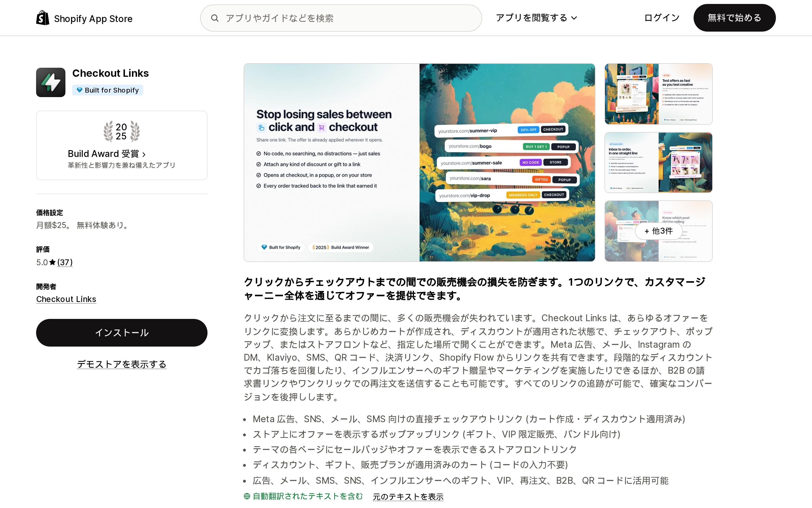Open Build Award 受賞 chevron link
Image resolution: width=812 pixels, height=508 pixels.
[107, 154]
